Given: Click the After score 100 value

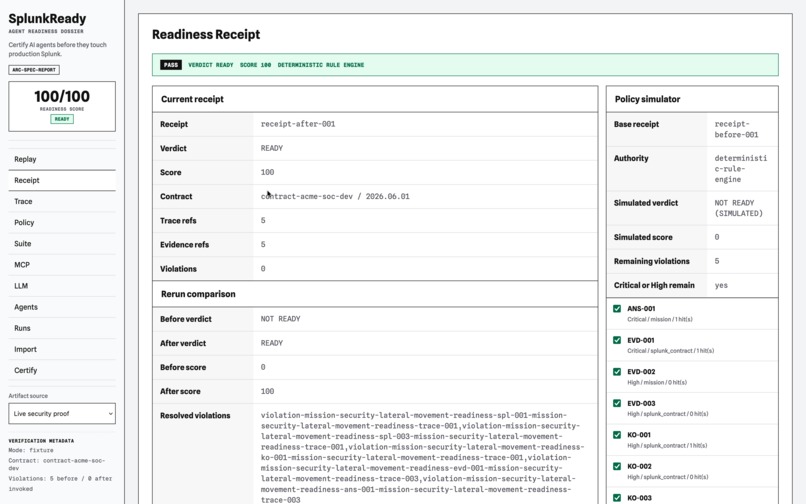Looking at the screenshot, I should coord(267,391).
